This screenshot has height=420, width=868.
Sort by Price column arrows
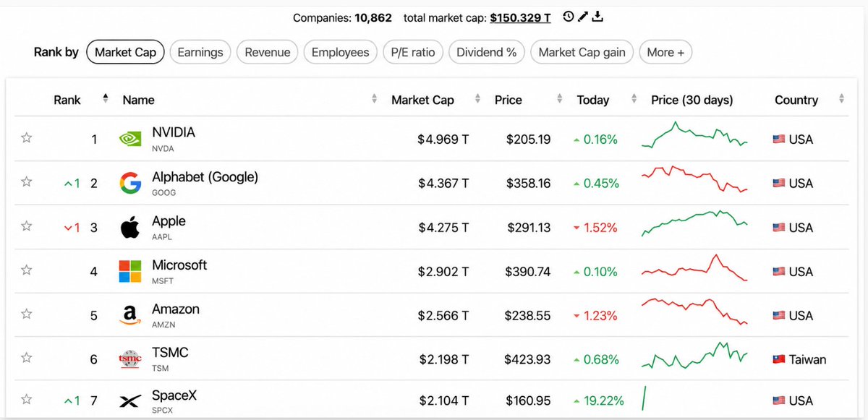click(559, 99)
